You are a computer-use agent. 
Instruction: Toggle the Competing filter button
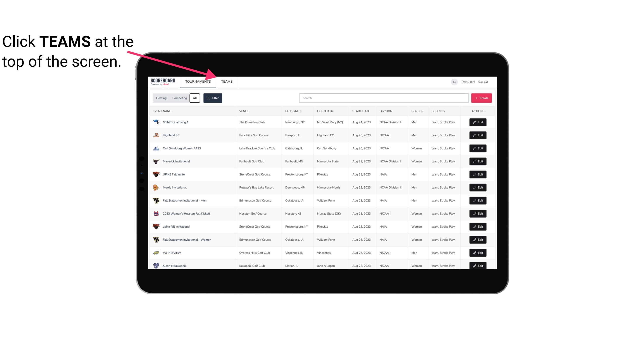179,98
